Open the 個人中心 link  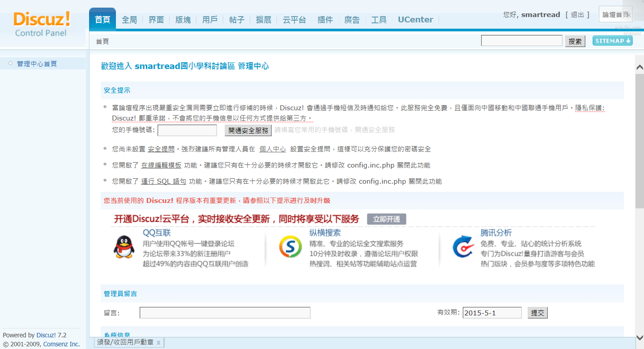point(273,149)
